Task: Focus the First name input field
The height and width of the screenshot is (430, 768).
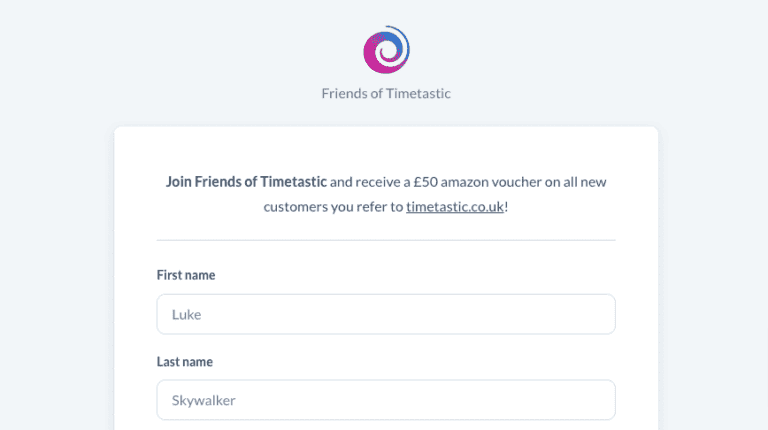Action: [386, 314]
